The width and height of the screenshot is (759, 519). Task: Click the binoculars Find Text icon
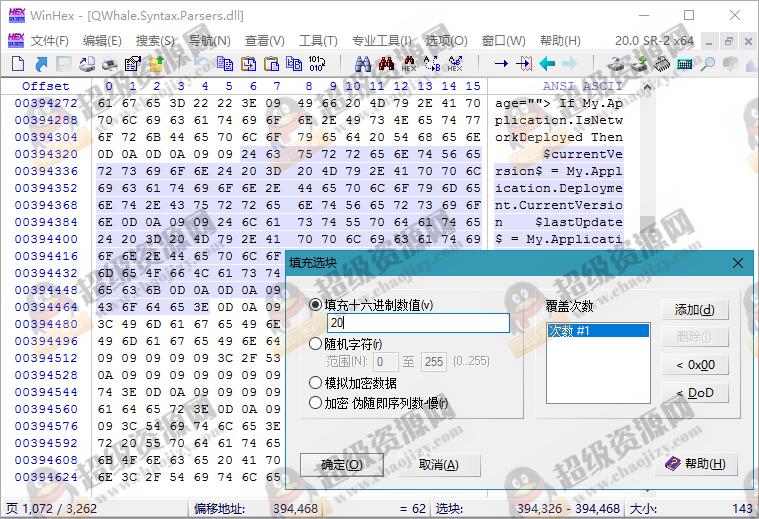click(362, 64)
